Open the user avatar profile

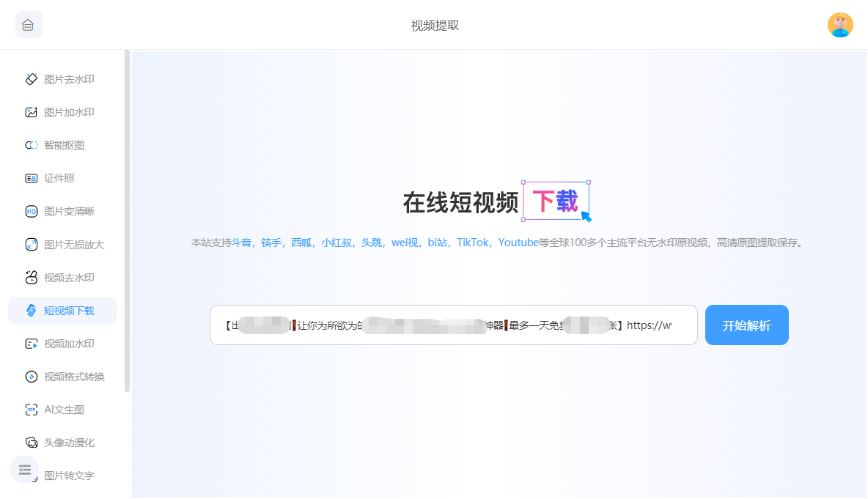(x=839, y=26)
